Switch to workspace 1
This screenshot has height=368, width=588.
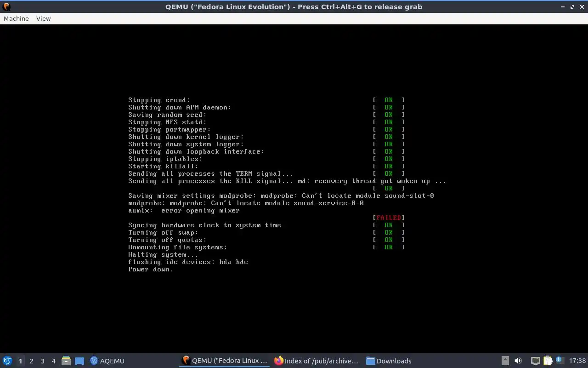20,361
